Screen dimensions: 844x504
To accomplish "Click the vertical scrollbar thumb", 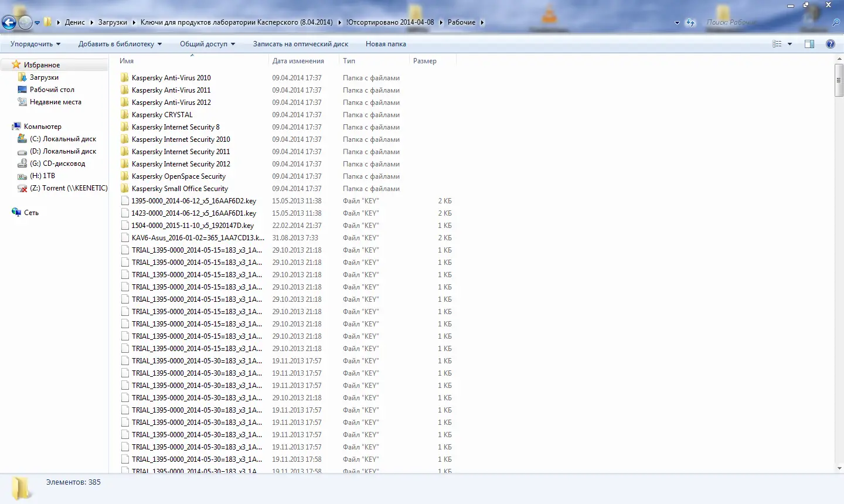I will (x=839, y=80).
